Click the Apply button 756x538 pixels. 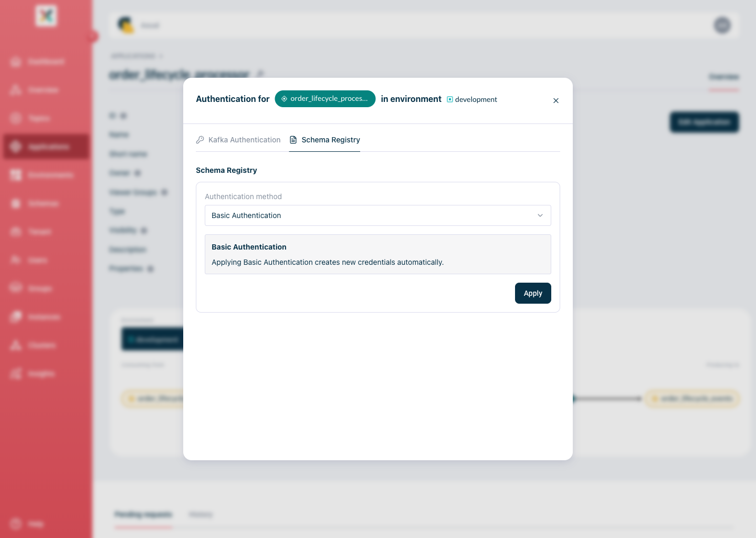[x=533, y=293]
